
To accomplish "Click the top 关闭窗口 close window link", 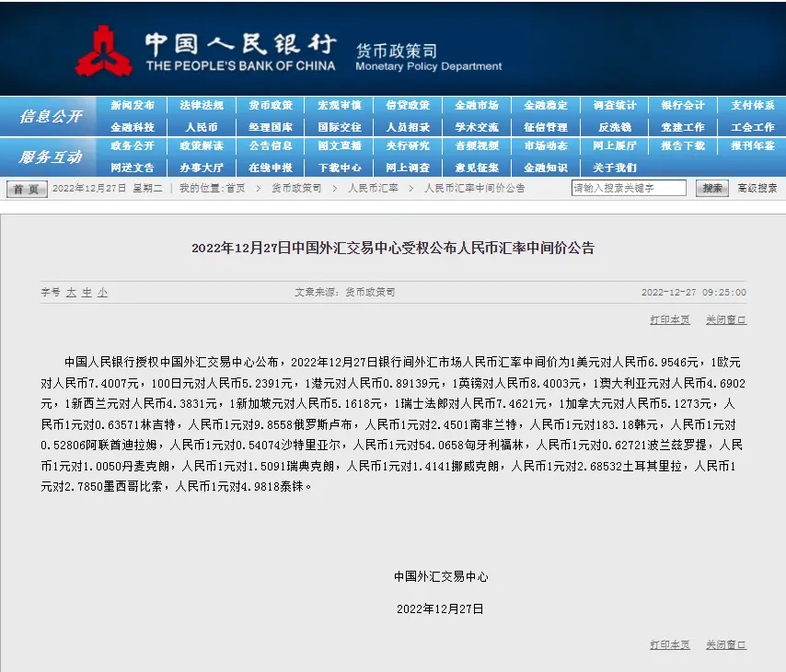I will coord(726,319).
